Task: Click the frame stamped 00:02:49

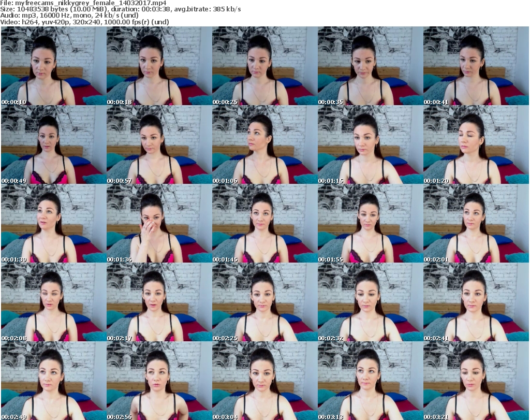Action: [x=53, y=381]
